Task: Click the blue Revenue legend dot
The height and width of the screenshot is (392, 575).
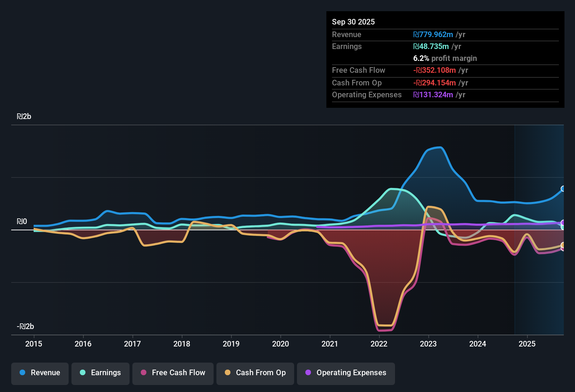Action: (x=22, y=373)
